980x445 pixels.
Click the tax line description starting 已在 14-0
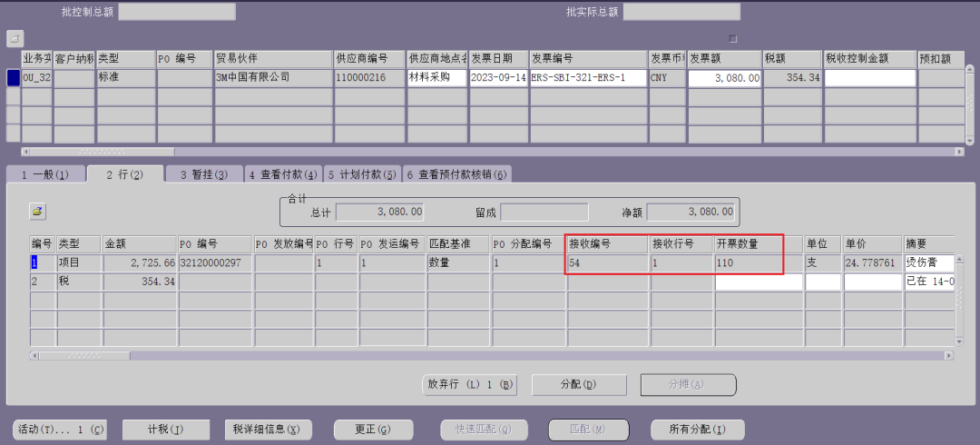(930, 282)
